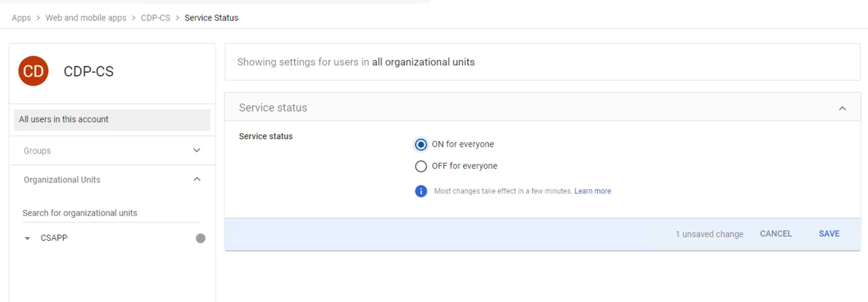Expand the Groups section
Screen dimensions: 868x302
click(x=197, y=150)
